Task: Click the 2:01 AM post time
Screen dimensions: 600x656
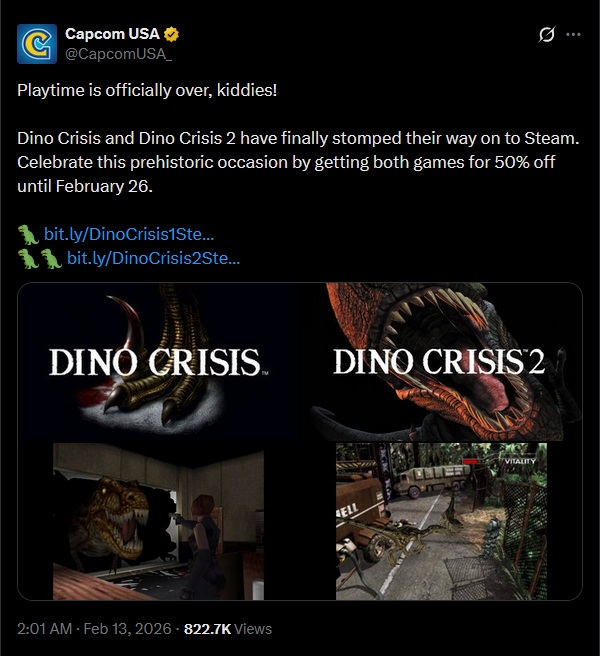Action: tap(45, 629)
